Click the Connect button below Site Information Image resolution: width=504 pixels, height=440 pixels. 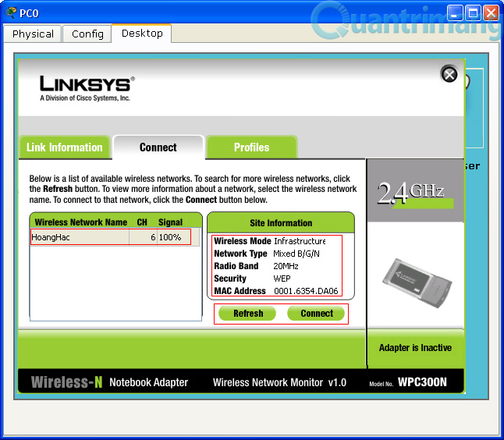317,314
